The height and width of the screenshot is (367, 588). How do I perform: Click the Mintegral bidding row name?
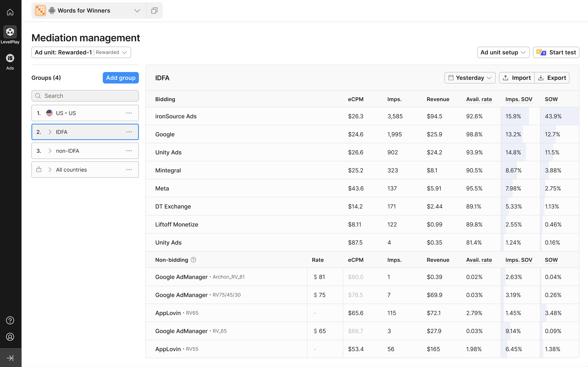tap(168, 170)
